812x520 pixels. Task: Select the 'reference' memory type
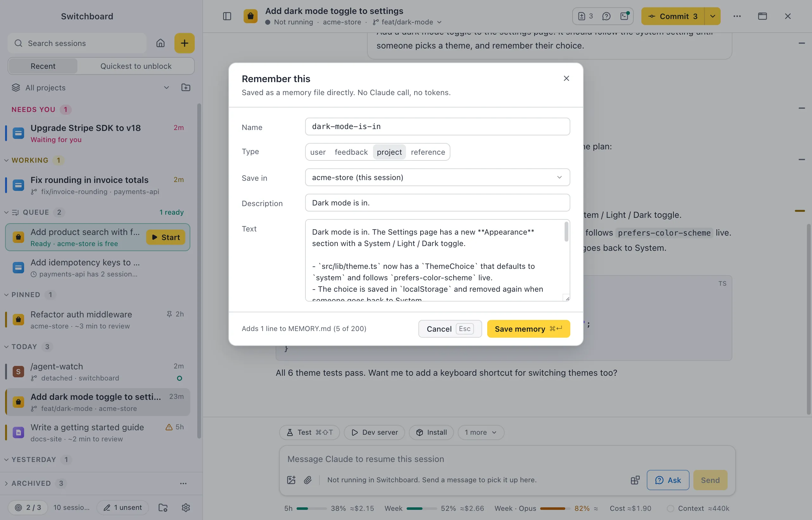(428, 152)
